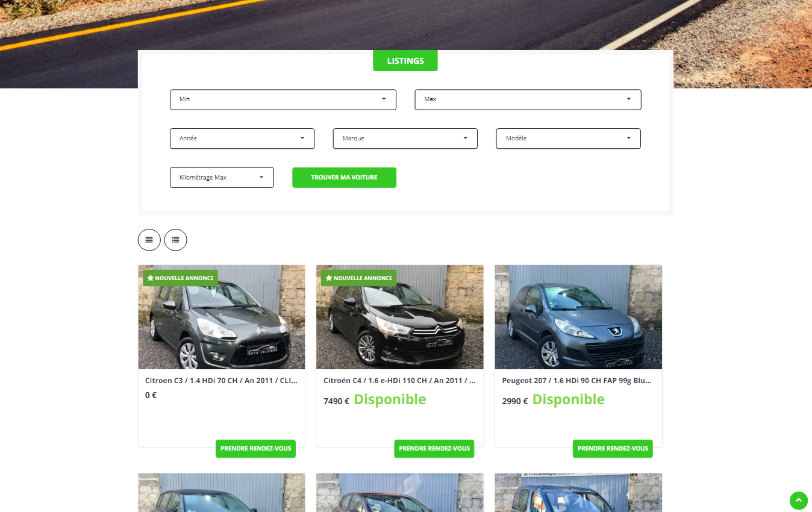Switch to the grid view layout icon
812x512 pixels.
point(149,240)
